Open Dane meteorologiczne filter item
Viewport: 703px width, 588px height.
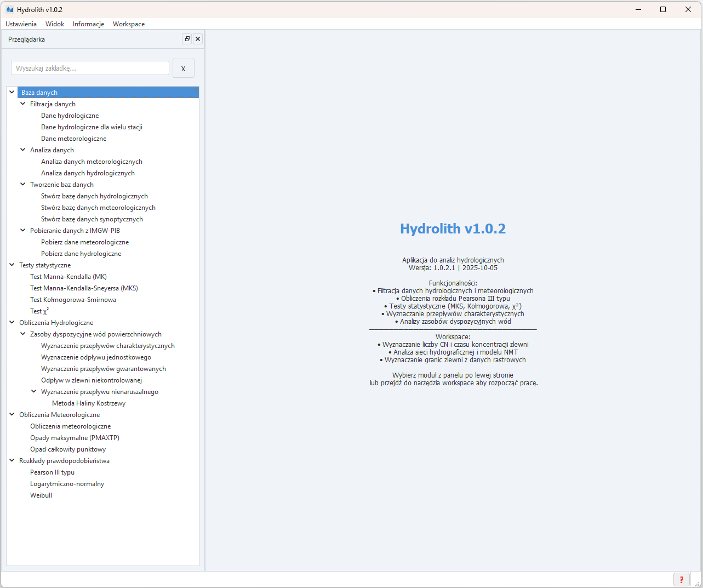click(73, 139)
